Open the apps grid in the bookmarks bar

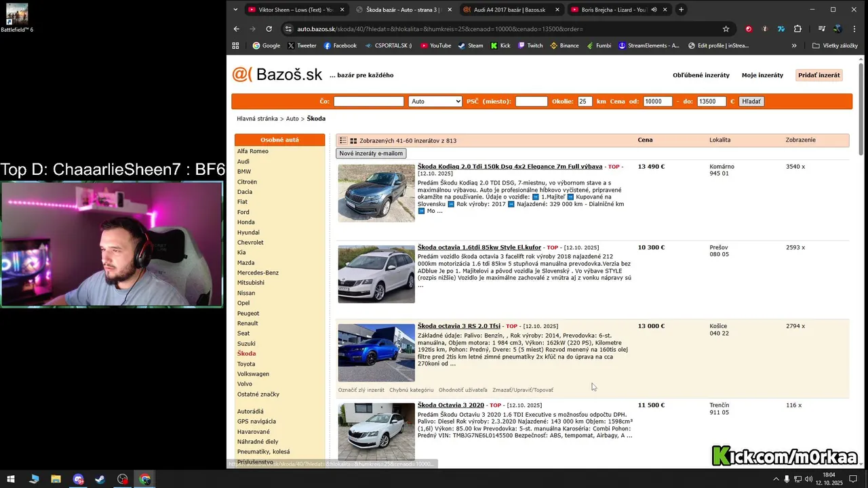pos(235,45)
